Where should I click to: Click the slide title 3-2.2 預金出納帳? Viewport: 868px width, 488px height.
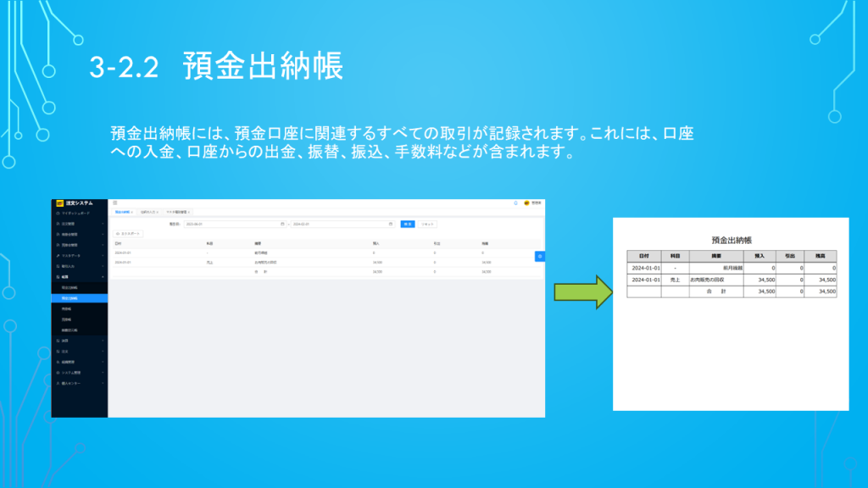(x=216, y=66)
